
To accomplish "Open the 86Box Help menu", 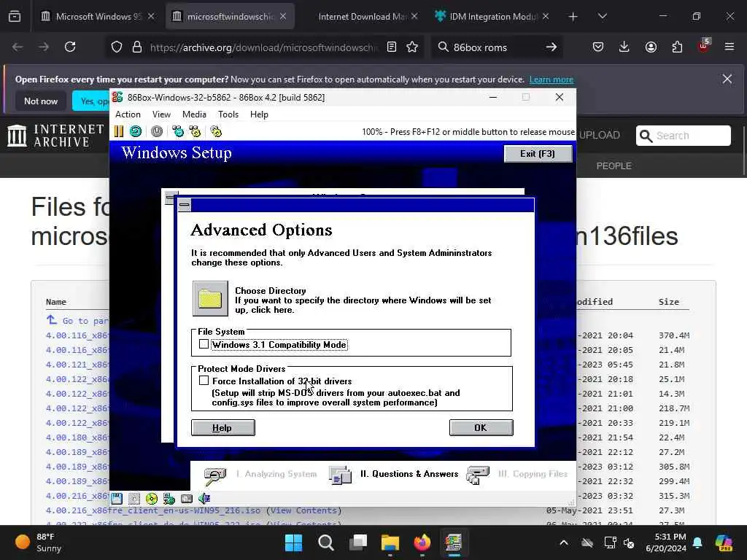I will pyautogui.click(x=259, y=114).
